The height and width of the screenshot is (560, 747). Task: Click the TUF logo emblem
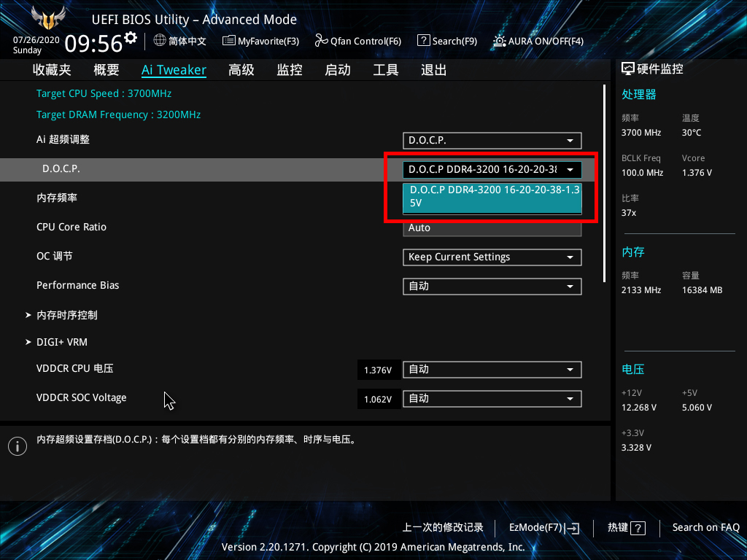click(48, 18)
